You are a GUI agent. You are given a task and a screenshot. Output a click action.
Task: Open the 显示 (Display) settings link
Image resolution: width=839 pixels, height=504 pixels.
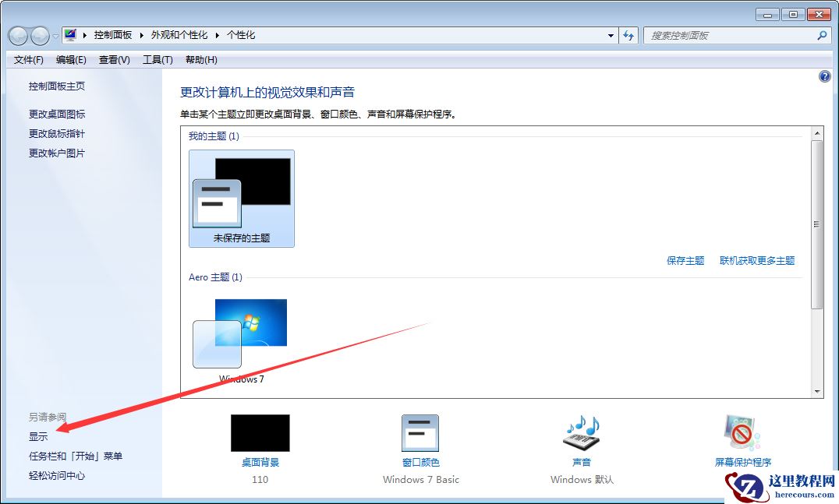[x=37, y=436]
